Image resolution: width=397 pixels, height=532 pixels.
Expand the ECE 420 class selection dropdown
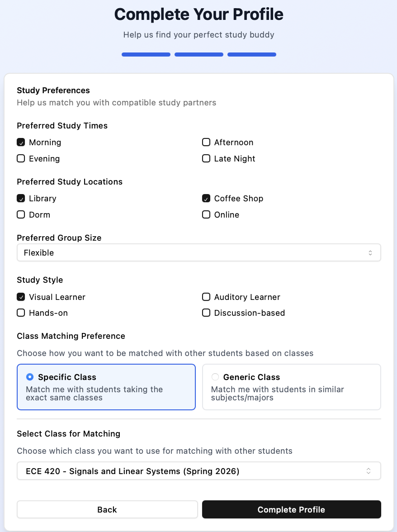pos(198,471)
